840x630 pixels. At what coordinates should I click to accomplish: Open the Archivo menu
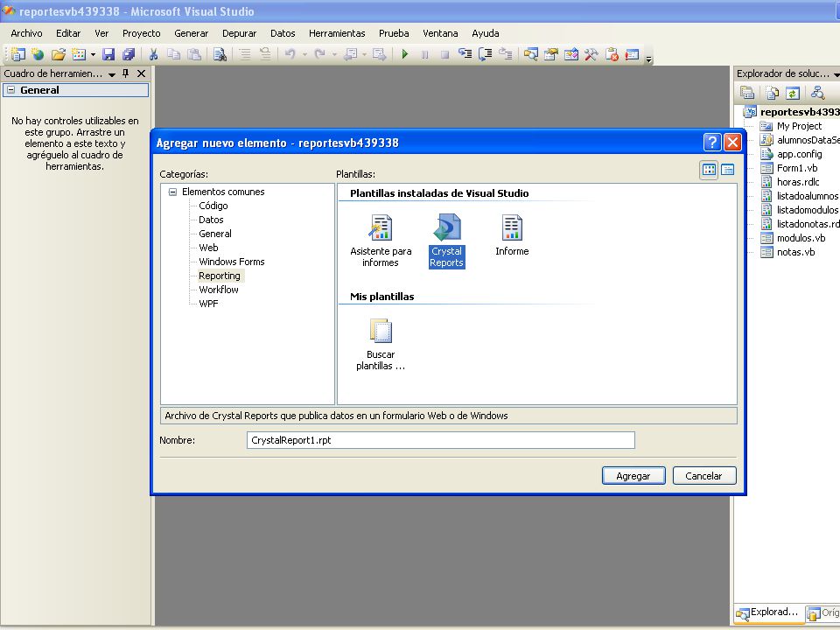[27, 33]
